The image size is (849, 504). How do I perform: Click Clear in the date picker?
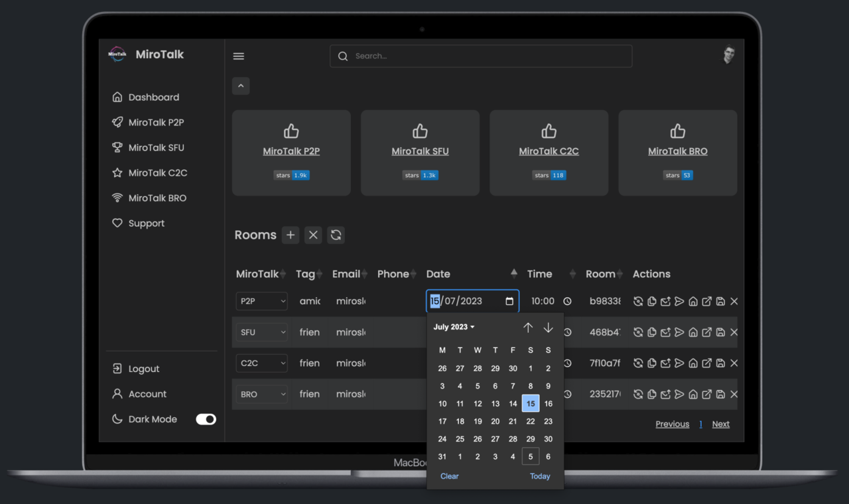[449, 476]
